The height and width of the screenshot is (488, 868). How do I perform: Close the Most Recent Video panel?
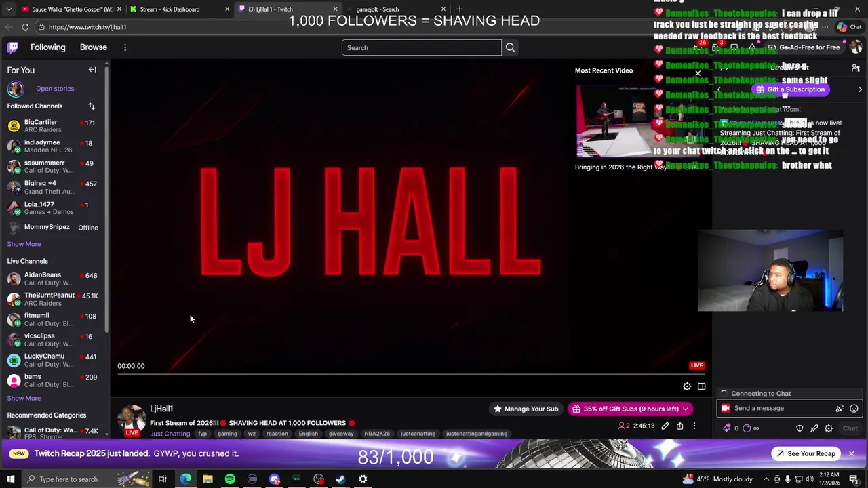pos(698,73)
